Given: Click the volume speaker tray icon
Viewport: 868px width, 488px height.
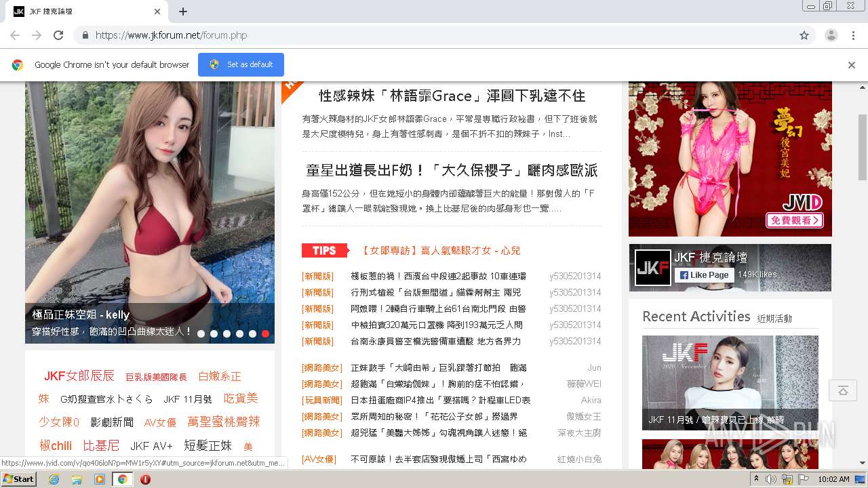Looking at the screenshot, I should 771,479.
